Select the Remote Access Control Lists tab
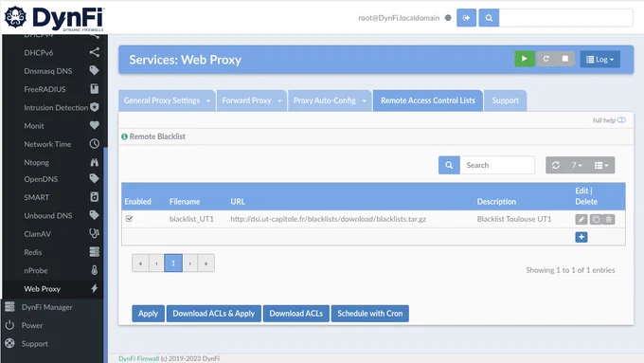This screenshot has height=363, width=644. [x=427, y=100]
